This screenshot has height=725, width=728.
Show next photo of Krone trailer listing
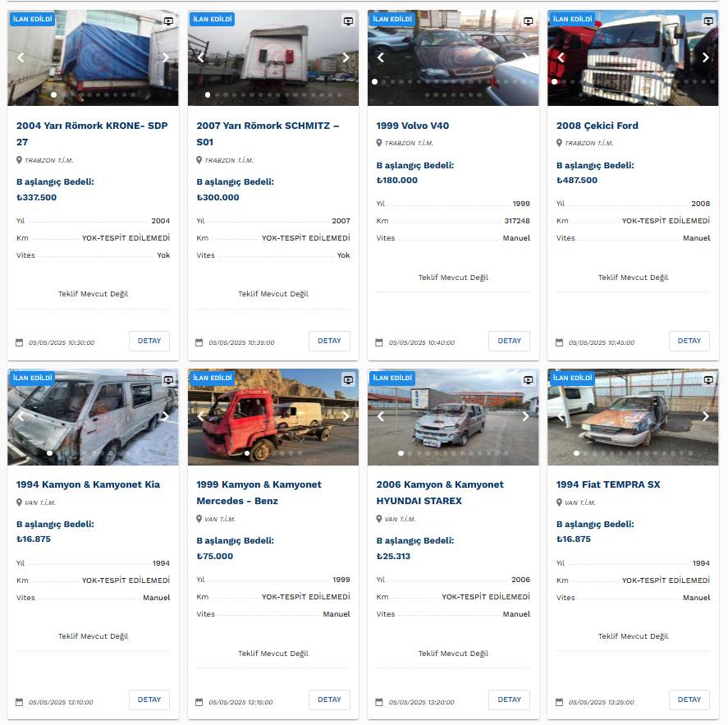165,57
